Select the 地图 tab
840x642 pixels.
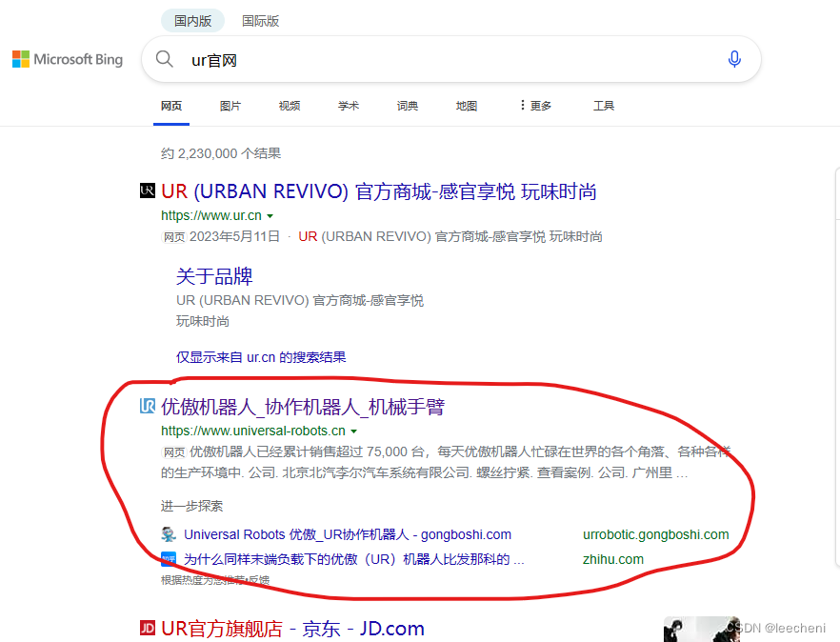click(467, 106)
